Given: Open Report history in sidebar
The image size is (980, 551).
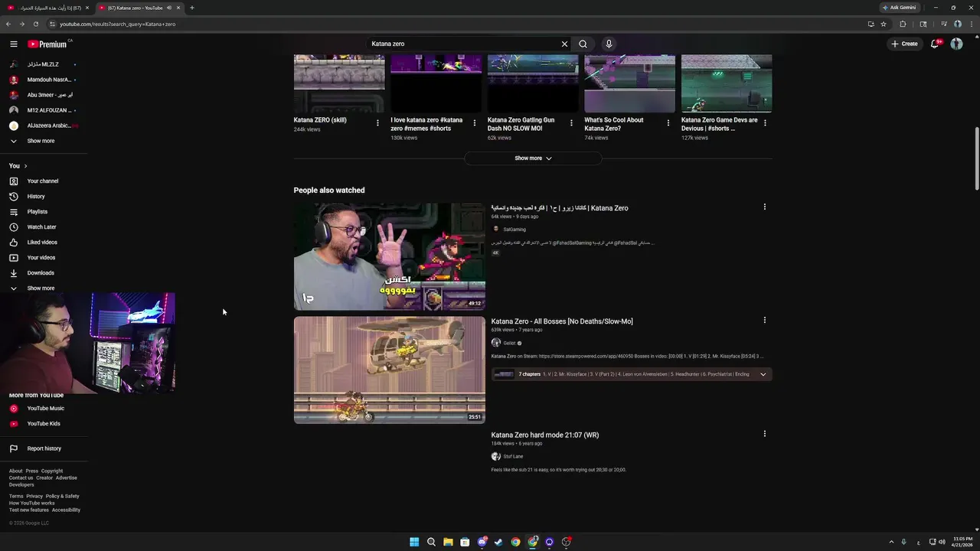Looking at the screenshot, I should coord(44,448).
